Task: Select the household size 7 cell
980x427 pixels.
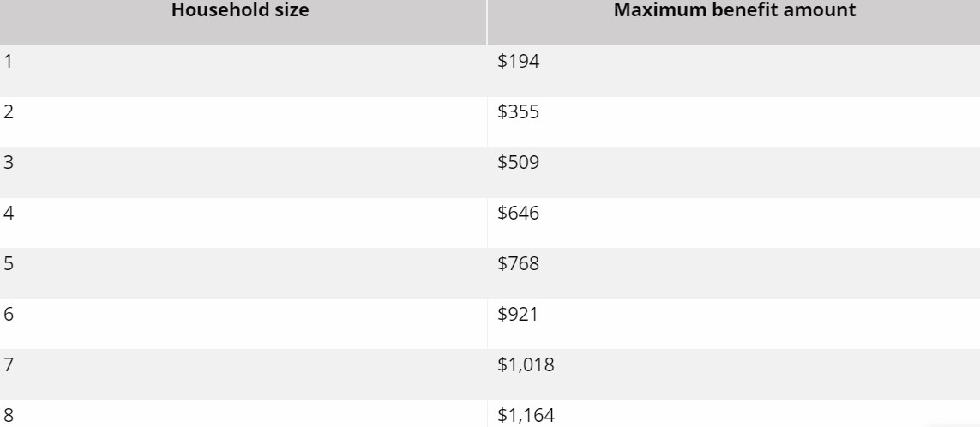Action: (9, 365)
